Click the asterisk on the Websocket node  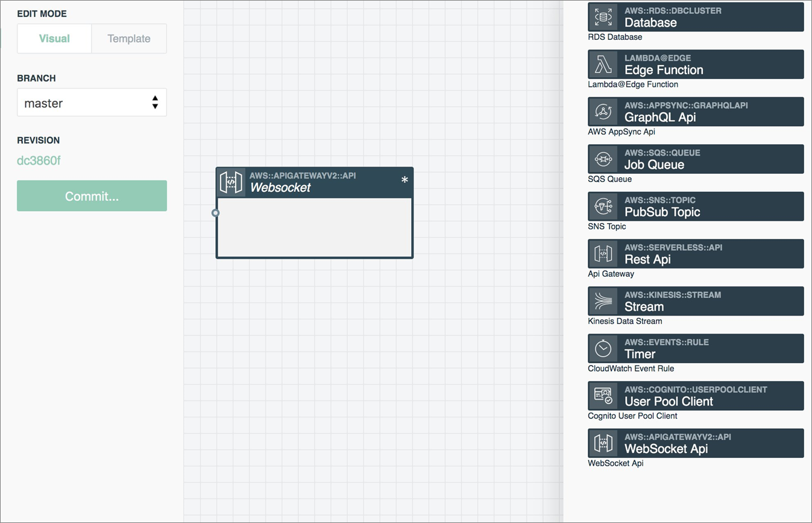(404, 180)
